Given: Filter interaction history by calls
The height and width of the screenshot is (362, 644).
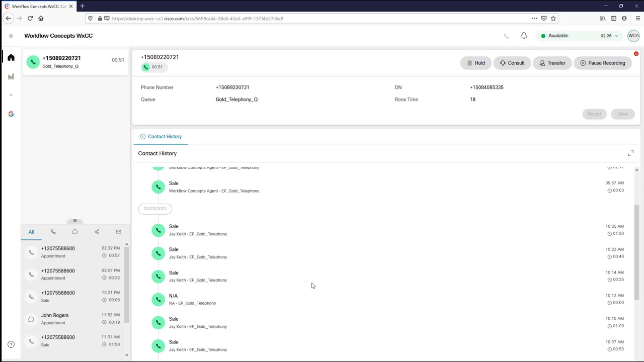Looking at the screenshot, I should tap(53, 232).
